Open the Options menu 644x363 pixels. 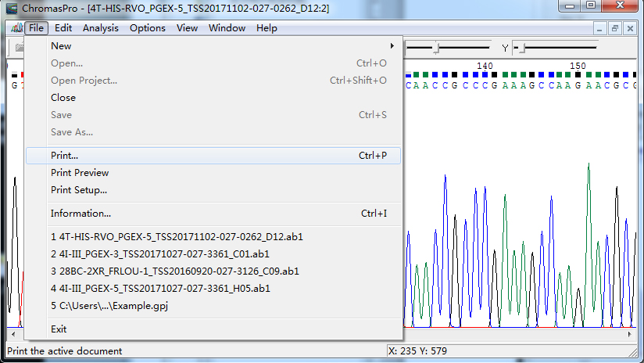[147, 28]
